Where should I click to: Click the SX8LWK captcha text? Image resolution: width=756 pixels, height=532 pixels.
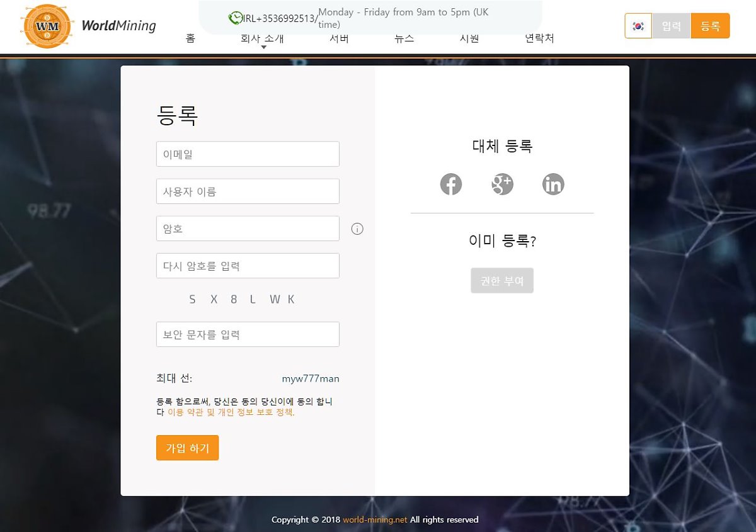pyautogui.click(x=242, y=300)
